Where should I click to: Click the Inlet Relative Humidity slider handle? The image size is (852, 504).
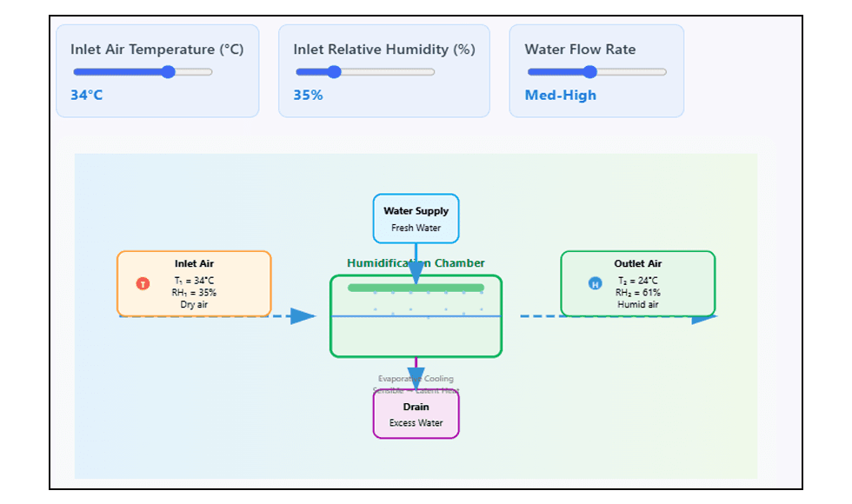point(333,72)
